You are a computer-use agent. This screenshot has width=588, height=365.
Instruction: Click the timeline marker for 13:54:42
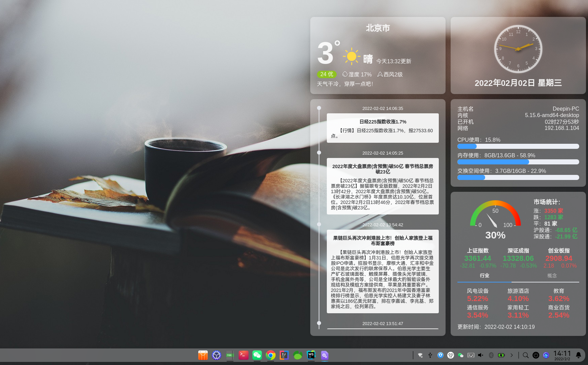319,224
